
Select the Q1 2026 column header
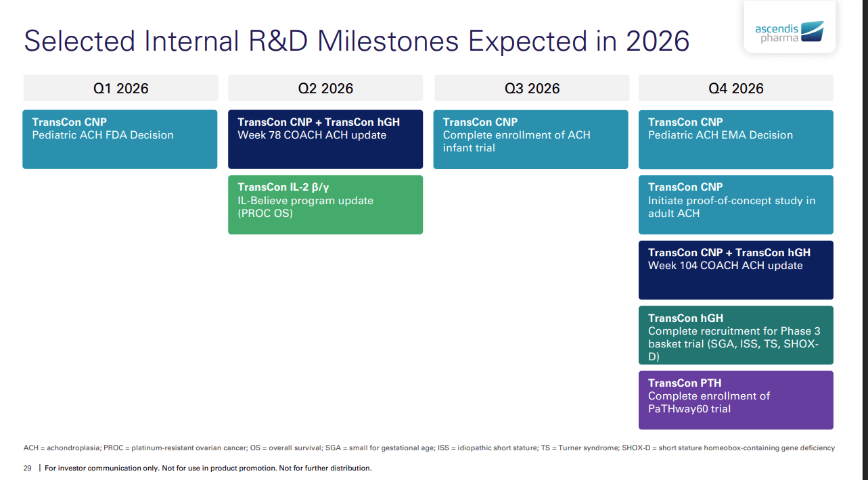click(x=120, y=88)
